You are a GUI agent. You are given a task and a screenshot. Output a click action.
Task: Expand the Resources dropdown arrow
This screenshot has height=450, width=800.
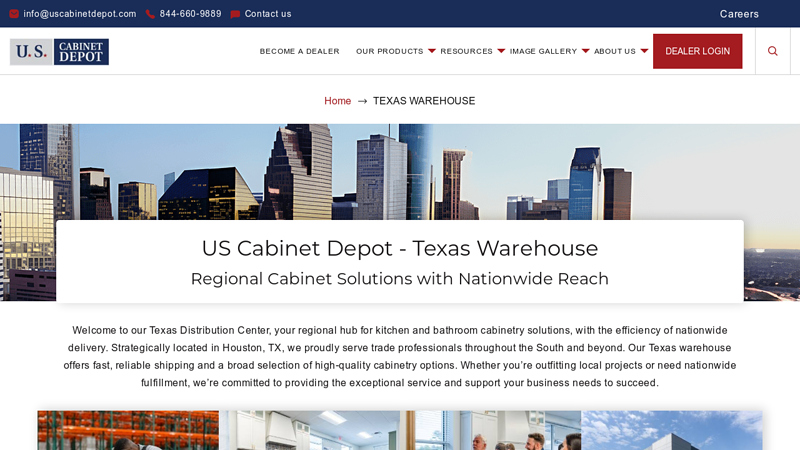tap(501, 51)
